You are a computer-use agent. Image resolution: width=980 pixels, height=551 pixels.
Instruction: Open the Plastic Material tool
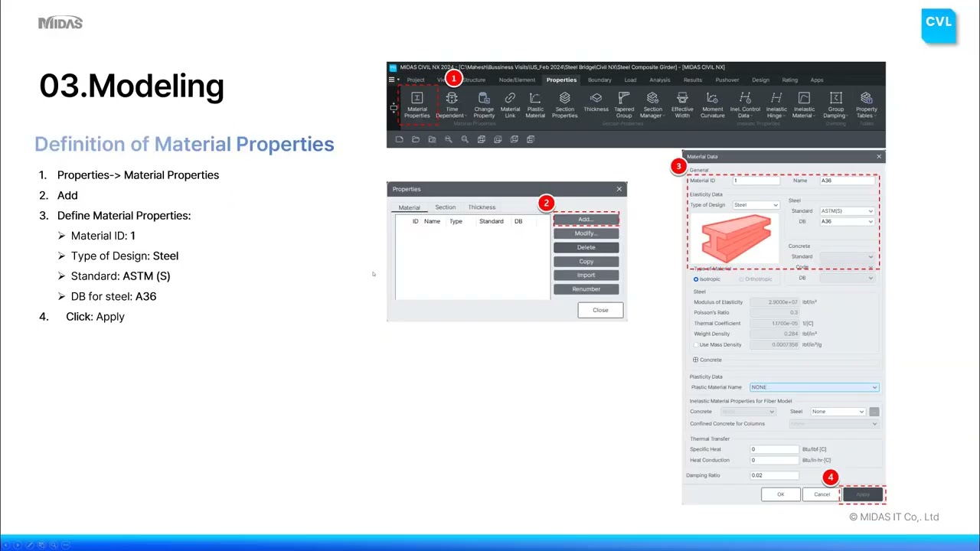(535, 105)
